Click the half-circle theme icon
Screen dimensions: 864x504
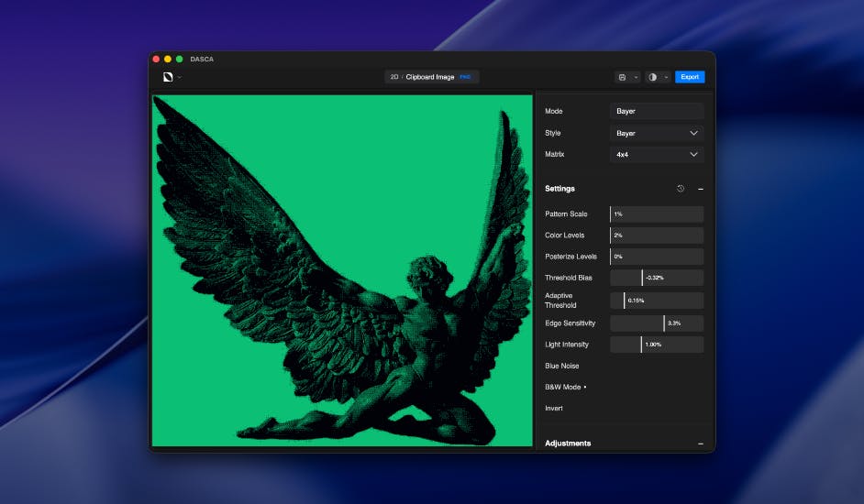pos(652,77)
